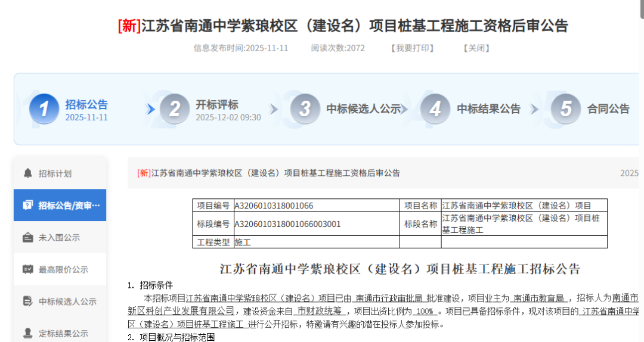Click step 1 circle for 招标公告
This screenshot has width=644, height=342.
click(44, 109)
